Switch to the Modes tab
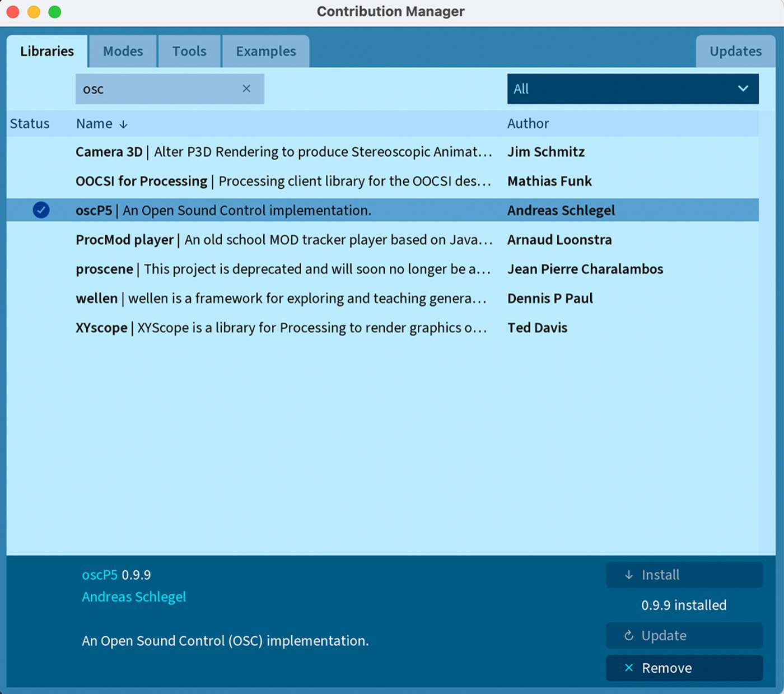784x694 pixels. [x=123, y=52]
